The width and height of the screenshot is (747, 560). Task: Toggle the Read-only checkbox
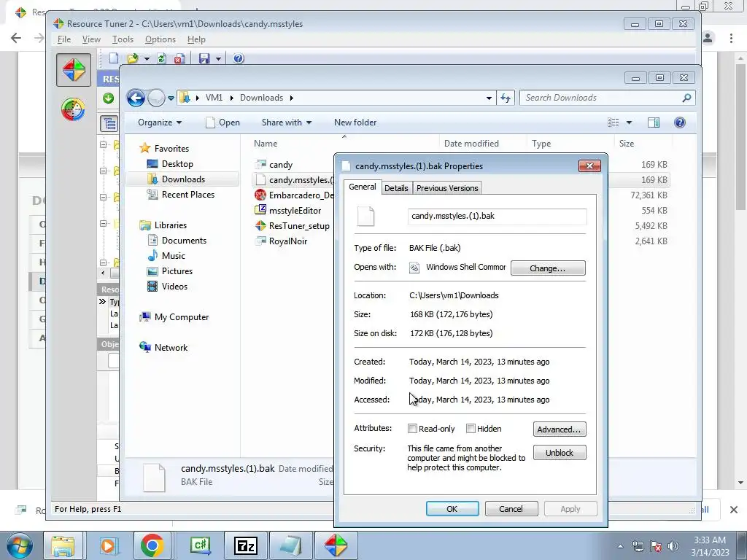coord(413,429)
